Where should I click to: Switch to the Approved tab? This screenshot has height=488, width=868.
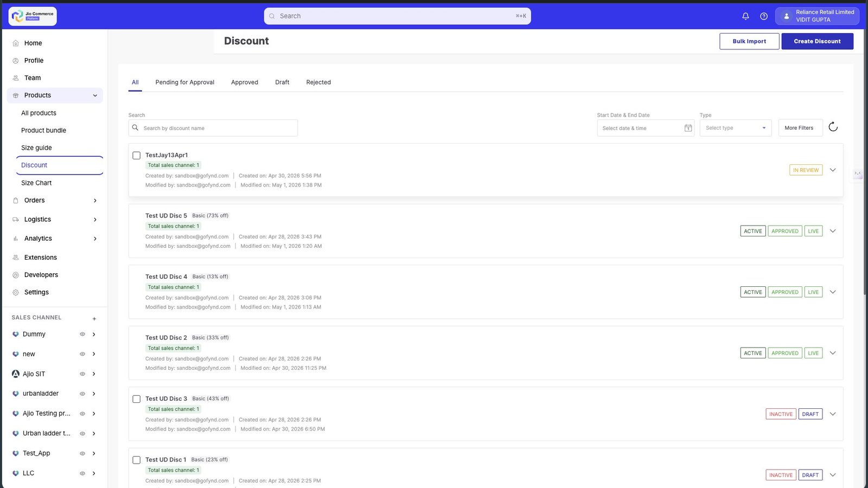[x=245, y=82]
